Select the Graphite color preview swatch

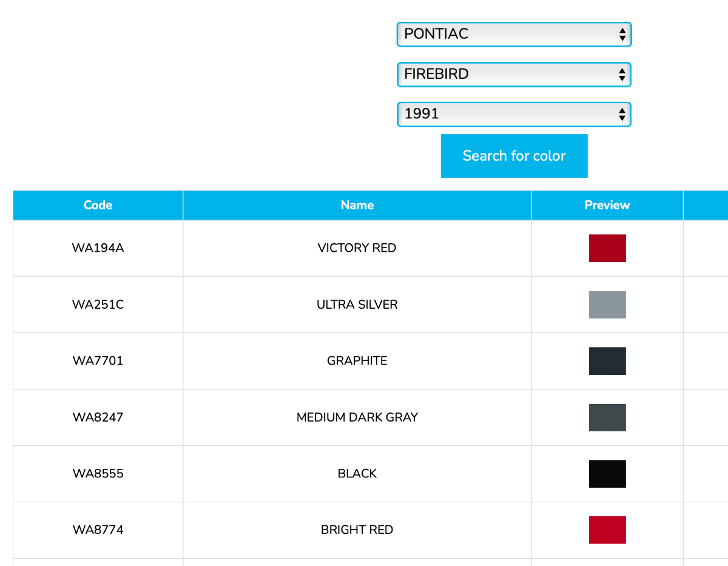tap(607, 361)
